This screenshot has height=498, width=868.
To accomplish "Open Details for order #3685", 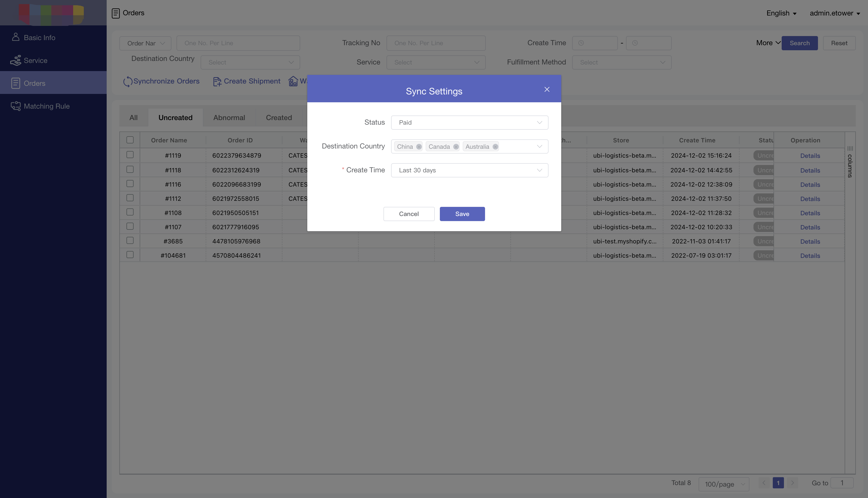I will point(810,241).
